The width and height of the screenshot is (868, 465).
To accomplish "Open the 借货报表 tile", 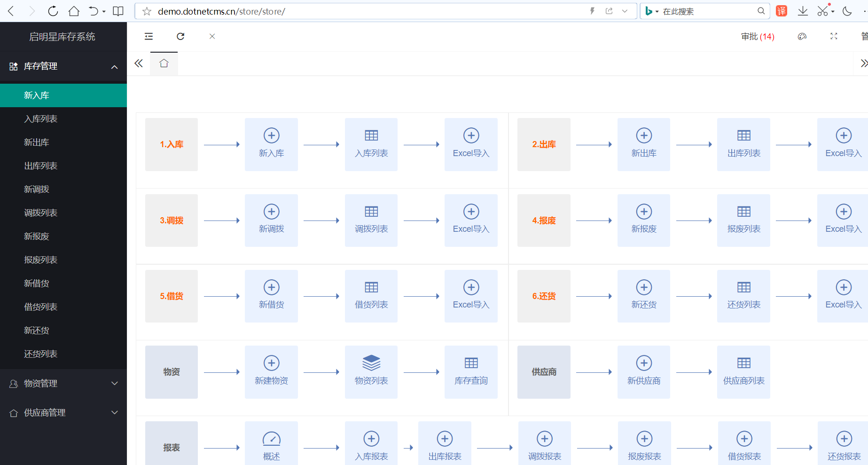I will point(744,443).
